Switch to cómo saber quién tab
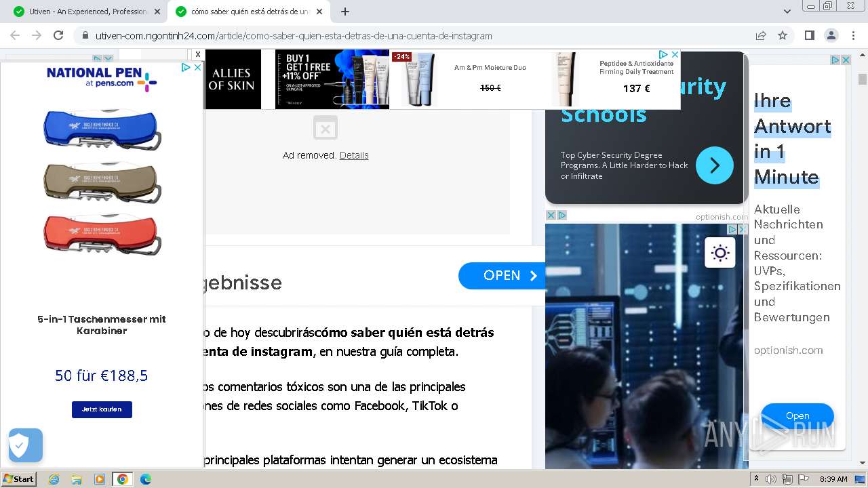The width and height of the screenshot is (868, 488). (x=249, y=12)
